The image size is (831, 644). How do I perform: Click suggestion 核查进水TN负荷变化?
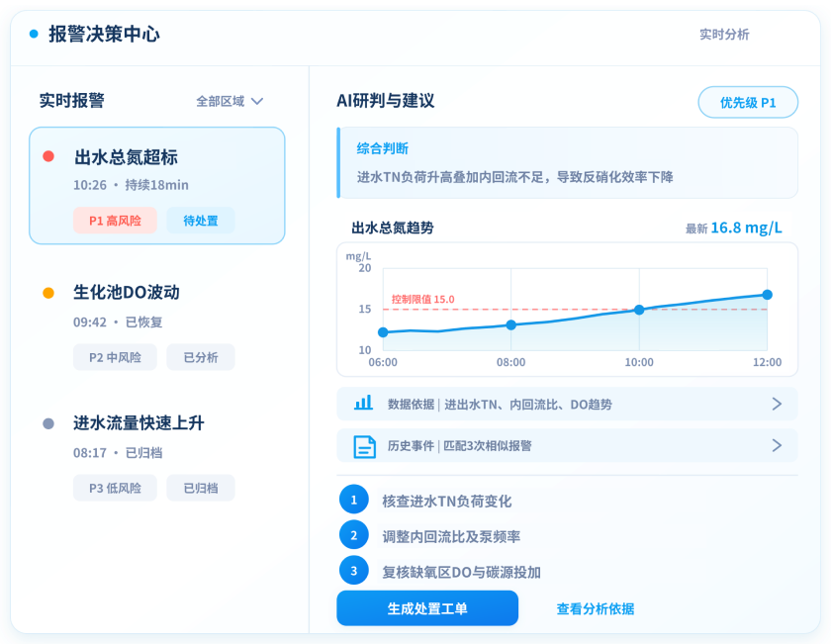click(447, 501)
